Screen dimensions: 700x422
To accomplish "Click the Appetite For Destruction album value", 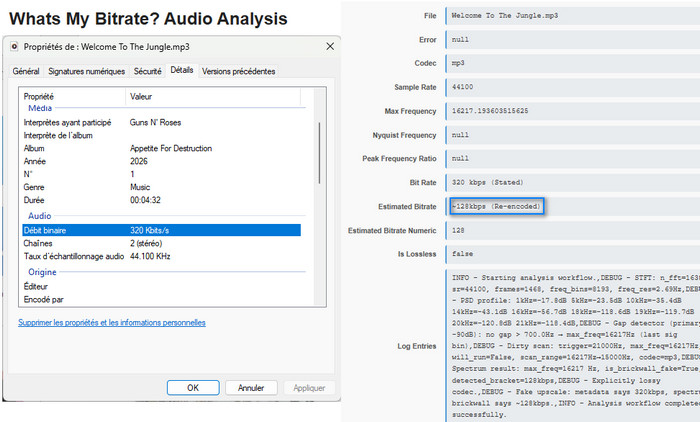I will (171, 148).
